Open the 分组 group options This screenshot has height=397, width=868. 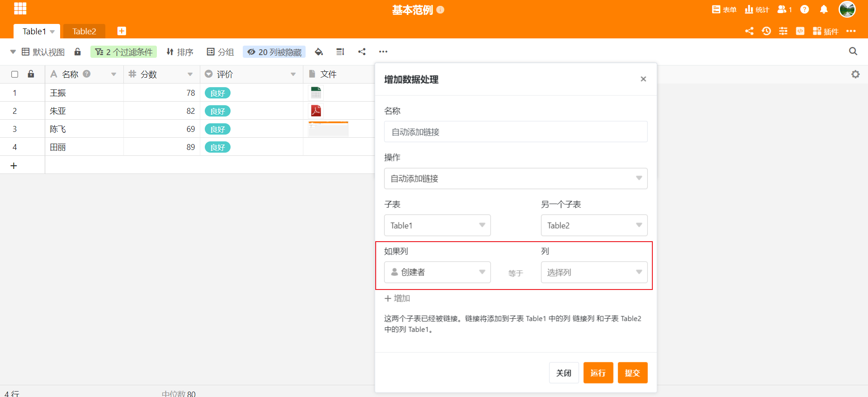[x=220, y=52]
